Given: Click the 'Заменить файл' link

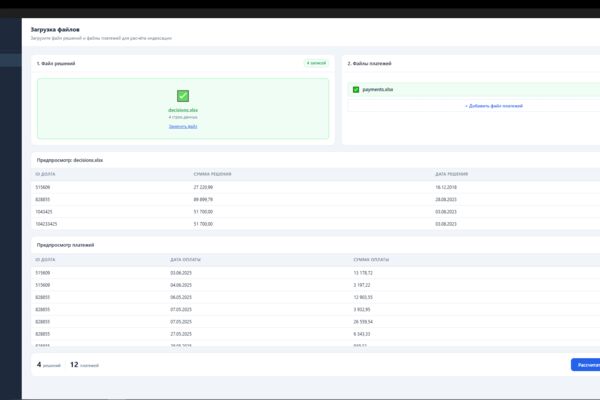Looking at the screenshot, I should [x=183, y=126].
